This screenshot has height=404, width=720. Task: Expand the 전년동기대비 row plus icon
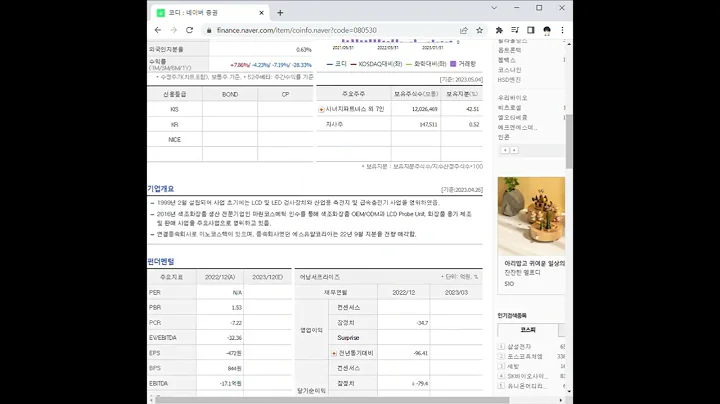pyautogui.click(x=334, y=354)
